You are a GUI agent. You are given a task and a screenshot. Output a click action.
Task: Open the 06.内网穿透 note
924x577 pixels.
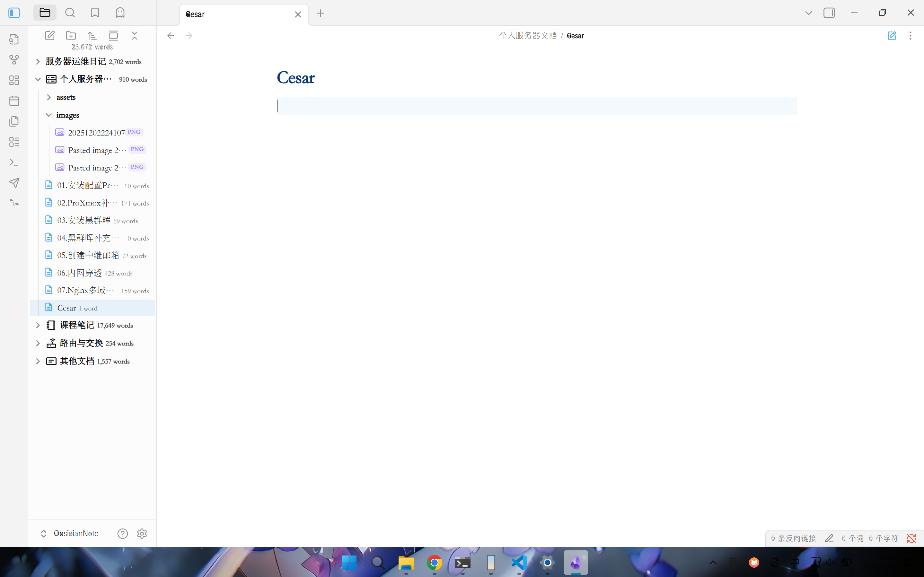[x=79, y=273]
